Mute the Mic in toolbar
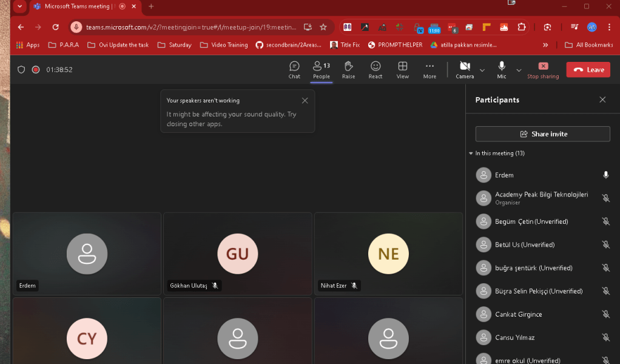The image size is (620, 364). click(501, 70)
